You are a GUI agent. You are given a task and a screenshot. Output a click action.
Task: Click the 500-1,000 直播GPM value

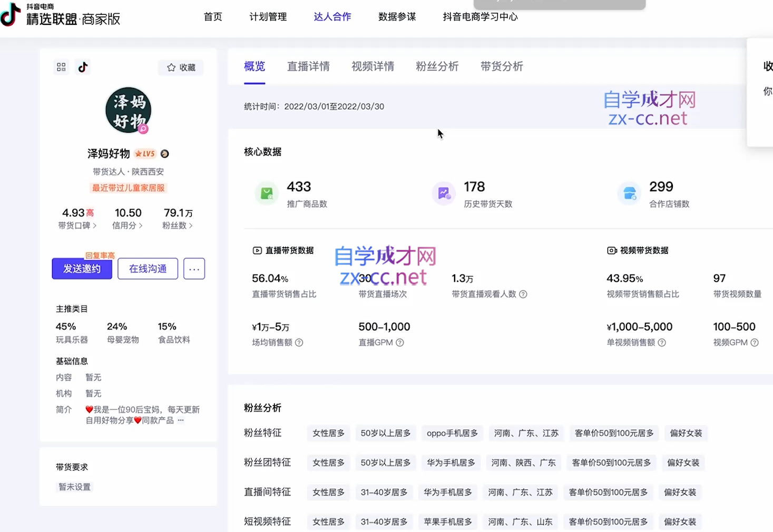pyautogui.click(x=384, y=327)
